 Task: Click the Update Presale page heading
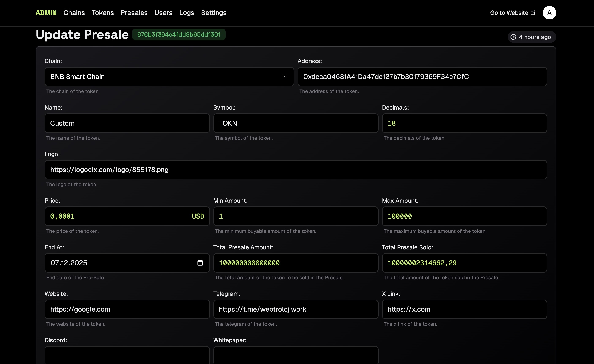(x=82, y=34)
